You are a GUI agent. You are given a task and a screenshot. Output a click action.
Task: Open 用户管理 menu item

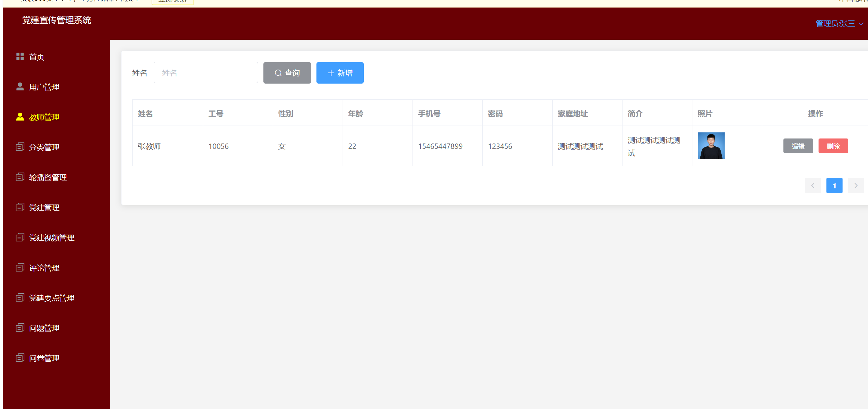click(56, 87)
